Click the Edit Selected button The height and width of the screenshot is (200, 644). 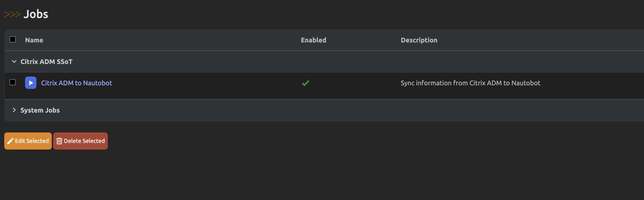pos(28,141)
